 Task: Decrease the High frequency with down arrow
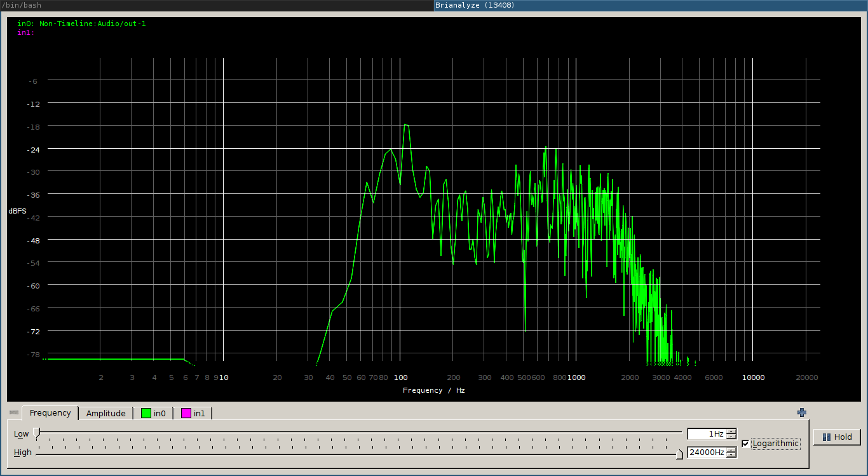click(x=731, y=455)
